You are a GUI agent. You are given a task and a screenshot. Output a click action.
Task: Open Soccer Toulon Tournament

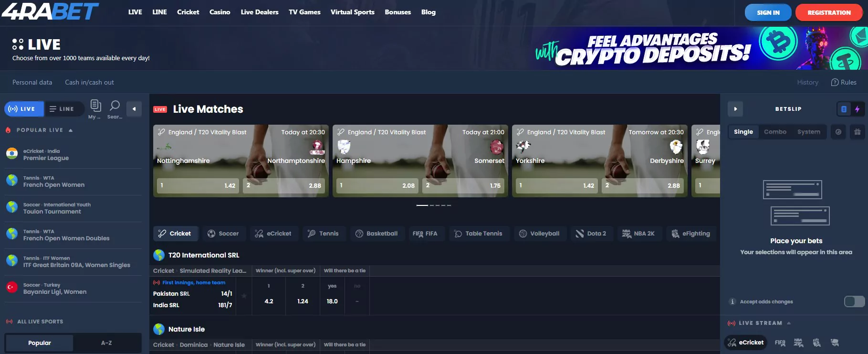[x=73, y=208]
